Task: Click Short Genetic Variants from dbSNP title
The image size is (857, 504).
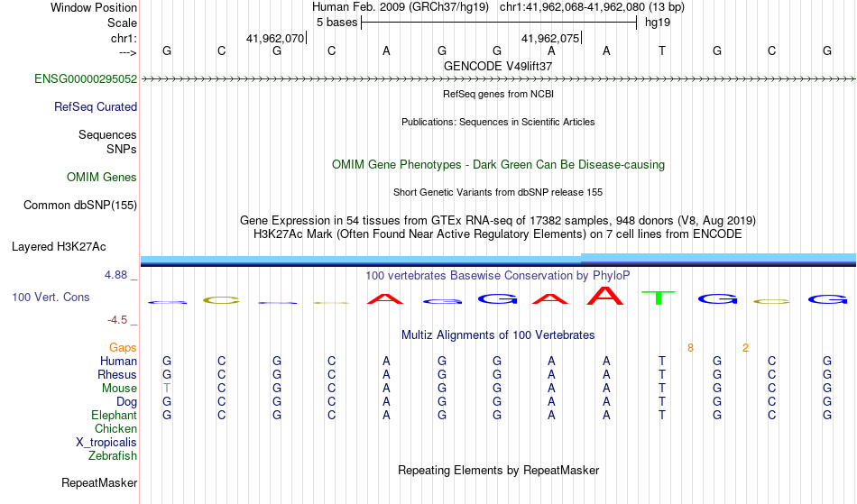Action: click(498, 192)
